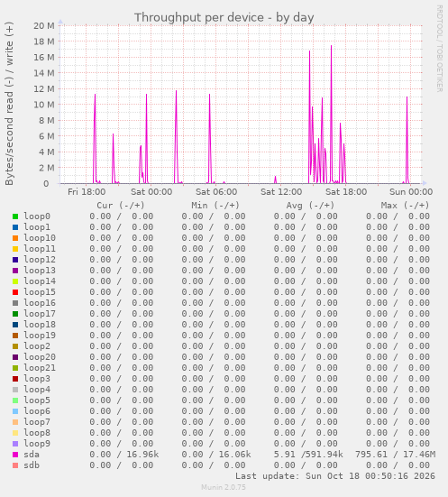Click the Sat 18:00 x-axis label
This screenshot has width=448, height=497.
pyautogui.click(x=346, y=192)
